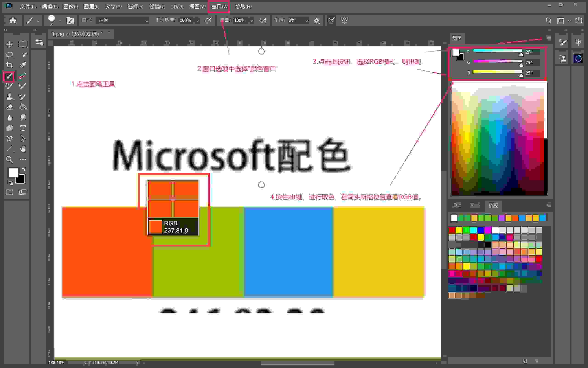Open the Image menu
This screenshot has width=588, height=368.
click(x=71, y=7)
